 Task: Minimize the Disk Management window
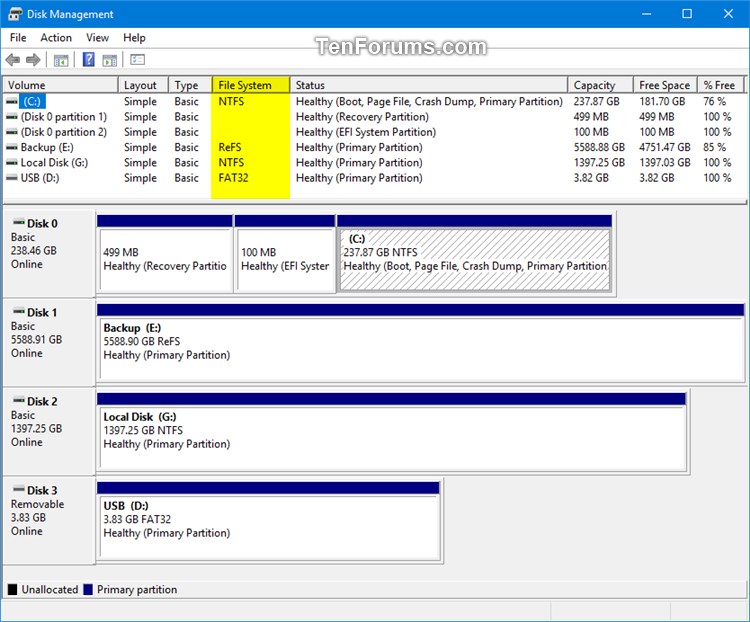click(x=646, y=13)
